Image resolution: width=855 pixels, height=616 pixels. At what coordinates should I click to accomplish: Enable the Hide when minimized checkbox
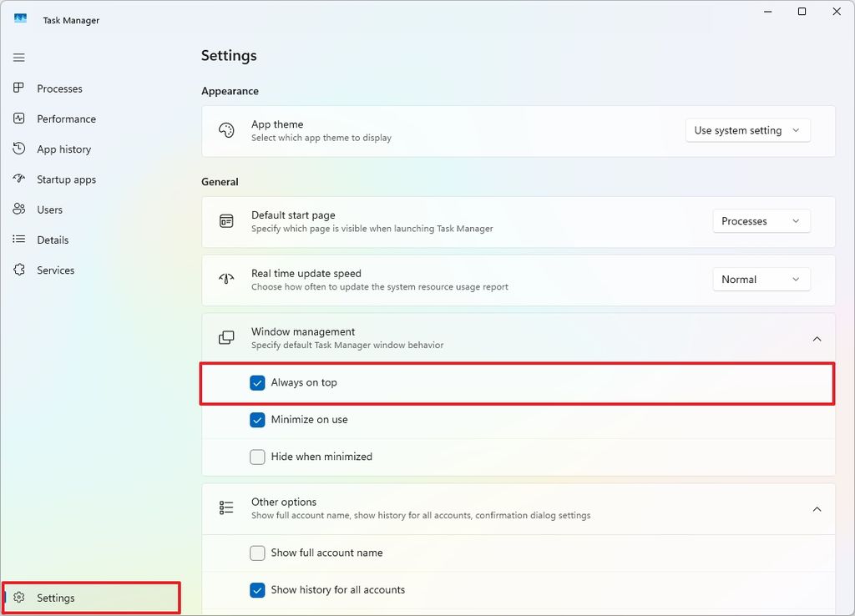coord(257,457)
